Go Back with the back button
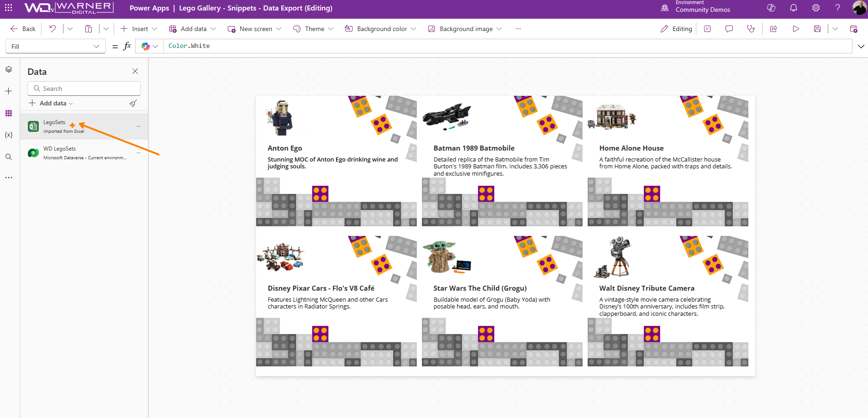Image resolution: width=868 pixels, height=418 pixels. point(23,29)
